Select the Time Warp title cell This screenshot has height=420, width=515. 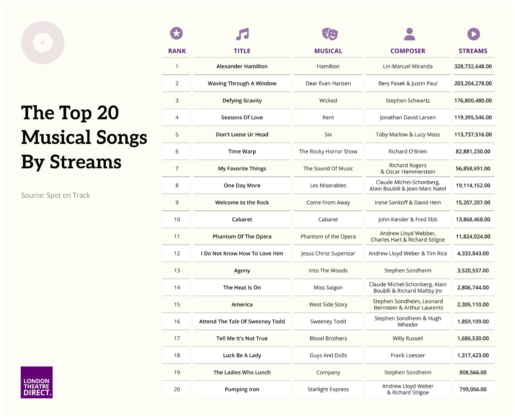[242, 151]
